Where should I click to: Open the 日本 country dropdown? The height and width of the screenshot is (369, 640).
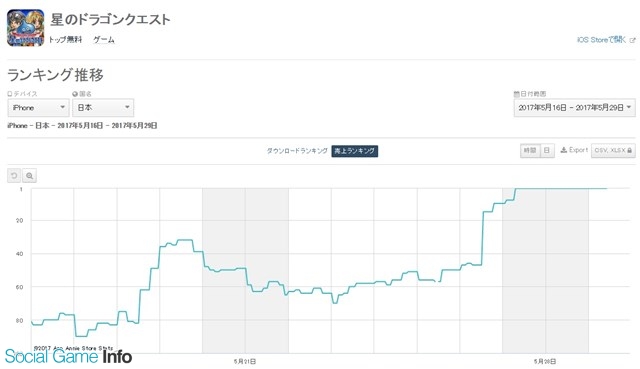pyautogui.click(x=103, y=108)
